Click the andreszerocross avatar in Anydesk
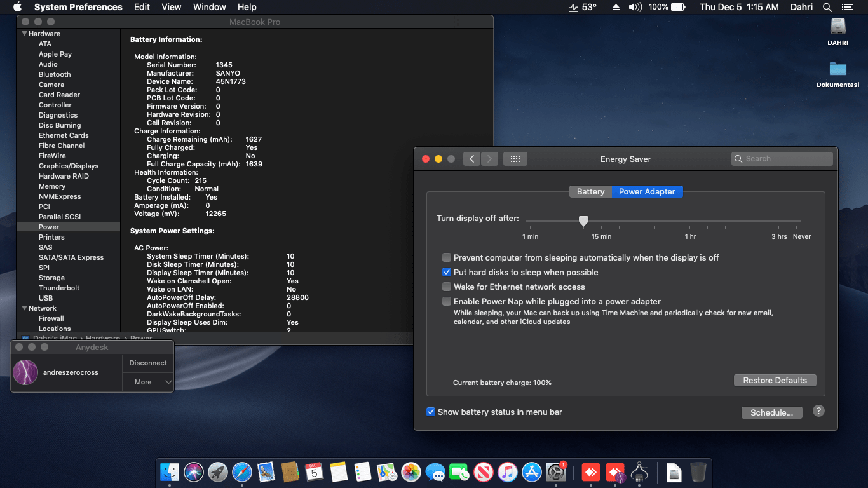The image size is (868, 488). click(25, 372)
